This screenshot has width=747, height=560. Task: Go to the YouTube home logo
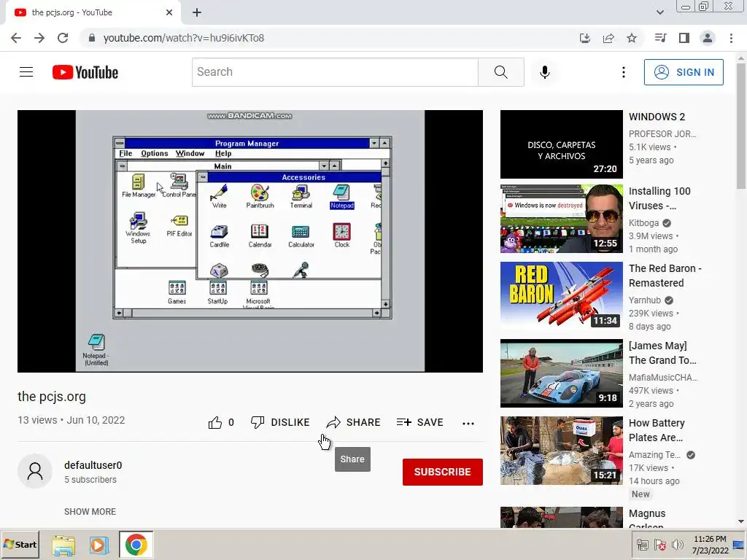point(85,72)
